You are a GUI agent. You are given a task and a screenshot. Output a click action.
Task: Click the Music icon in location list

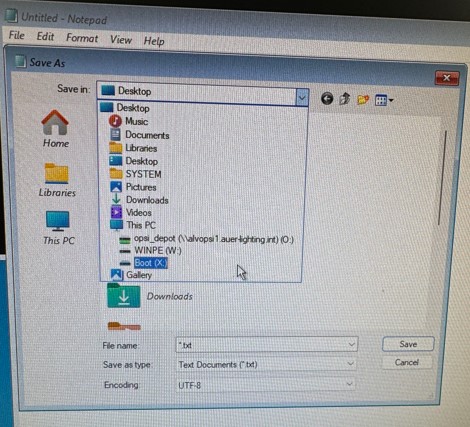pyautogui.click(x=115, y=121)
